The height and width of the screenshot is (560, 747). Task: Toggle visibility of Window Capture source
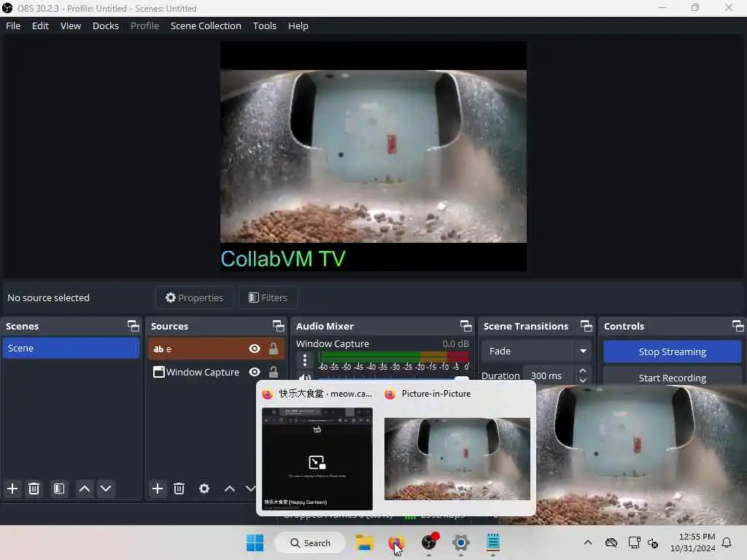click(x=255, y=372)
